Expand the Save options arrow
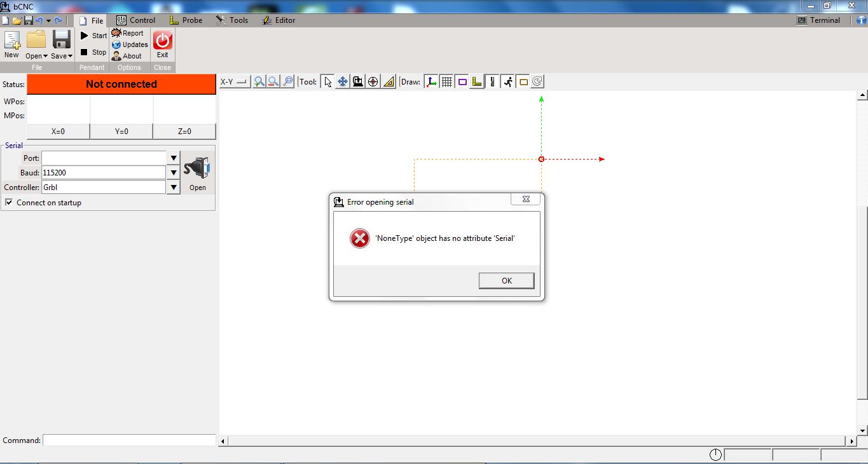 (70, 57)
